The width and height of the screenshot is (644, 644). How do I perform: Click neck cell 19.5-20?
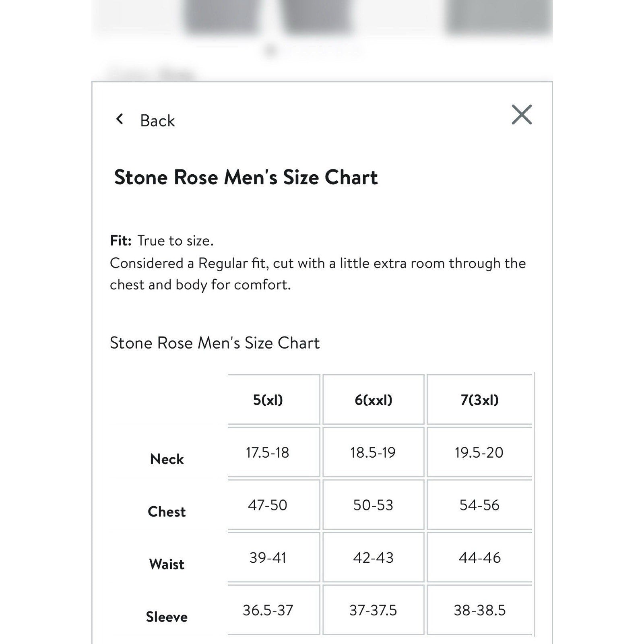pos(479,452)
